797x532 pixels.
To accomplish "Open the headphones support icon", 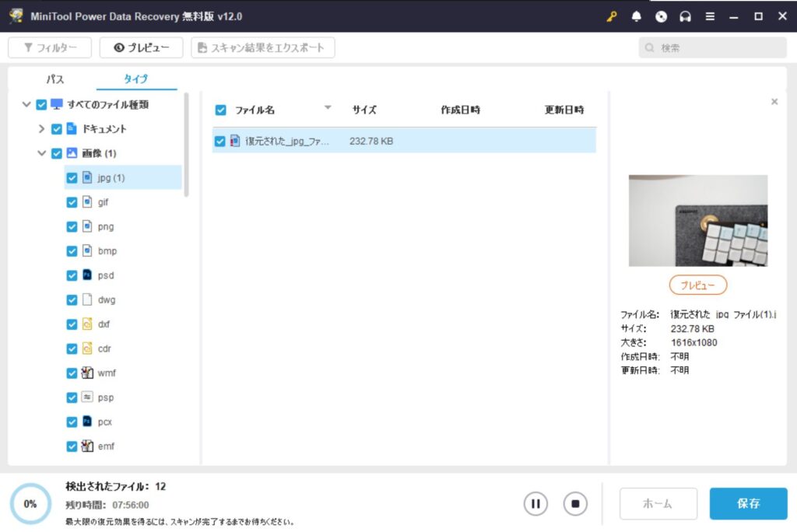I will [x=685, y=16].
